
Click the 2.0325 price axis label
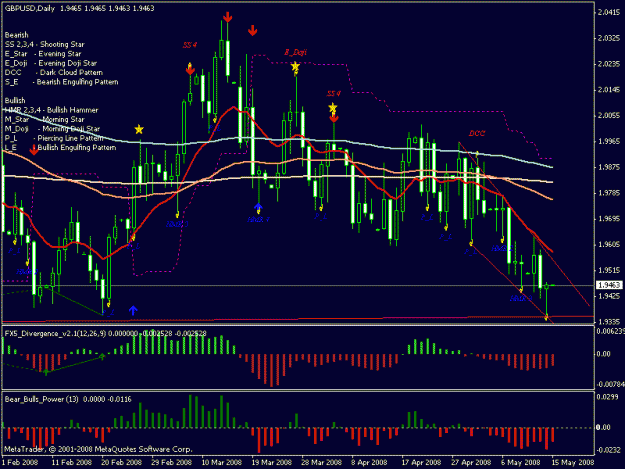click(609, 38)
